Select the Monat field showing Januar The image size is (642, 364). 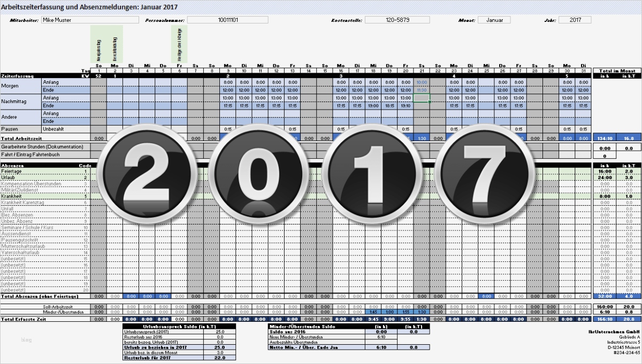point(495,19)
